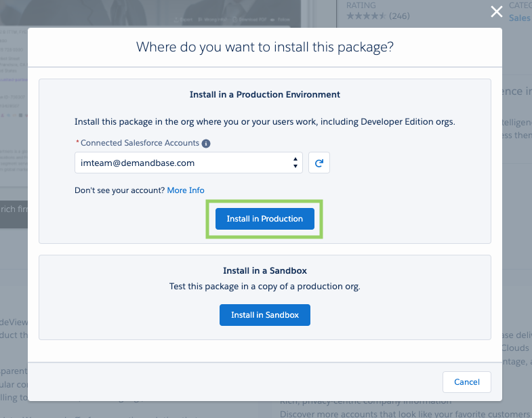Viewport: 532px width, 418px height.
Task: Click the dialog title 'Where do you want to install'
Action: click(x=264, y=47)
